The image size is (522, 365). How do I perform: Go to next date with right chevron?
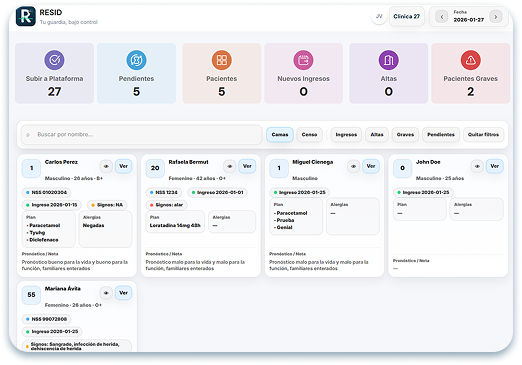(x=496, y=16)
